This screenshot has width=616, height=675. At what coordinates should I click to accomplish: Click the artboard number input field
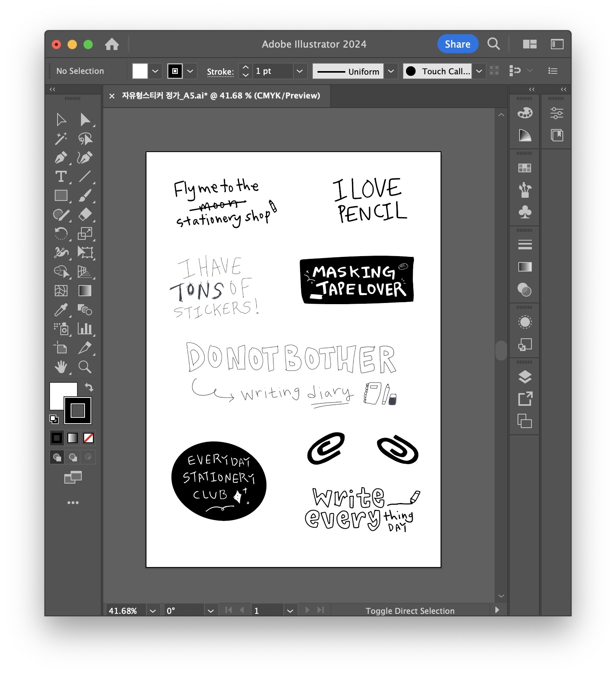[x=268, y=611]
